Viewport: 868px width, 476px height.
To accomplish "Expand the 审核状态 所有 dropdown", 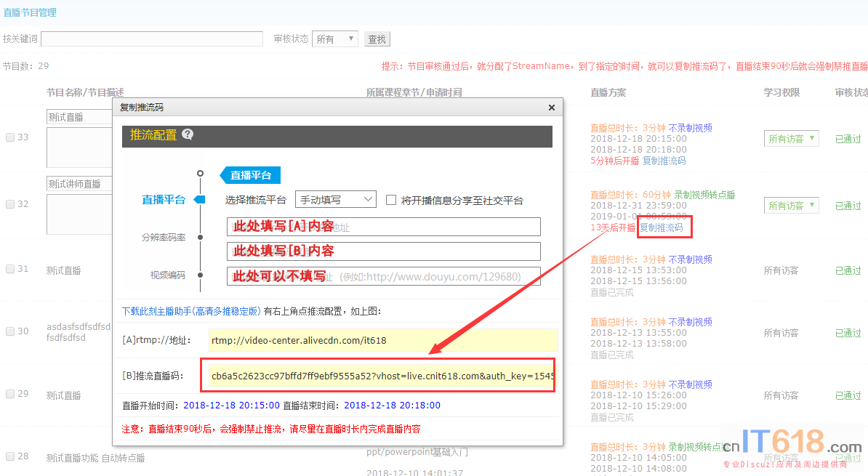I will pyautogui.click(x=334, y=39).
